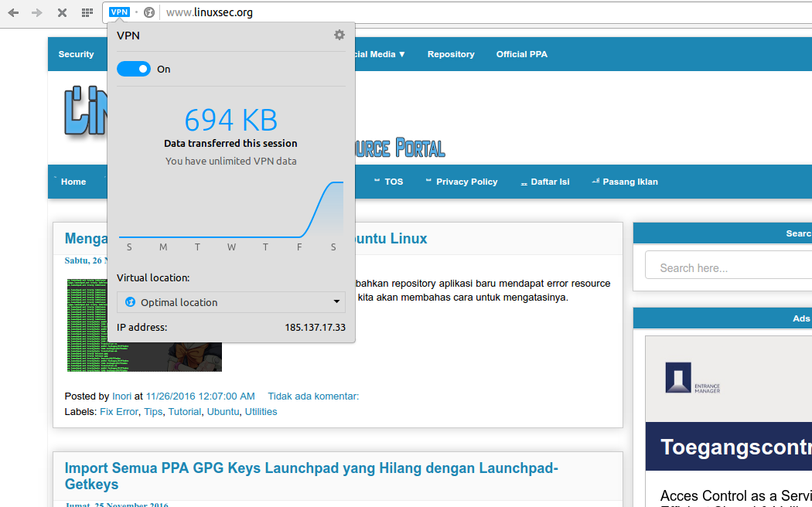812x507 pixels.
Task: Click the globe site-info icon
Action: click(149, 12)
